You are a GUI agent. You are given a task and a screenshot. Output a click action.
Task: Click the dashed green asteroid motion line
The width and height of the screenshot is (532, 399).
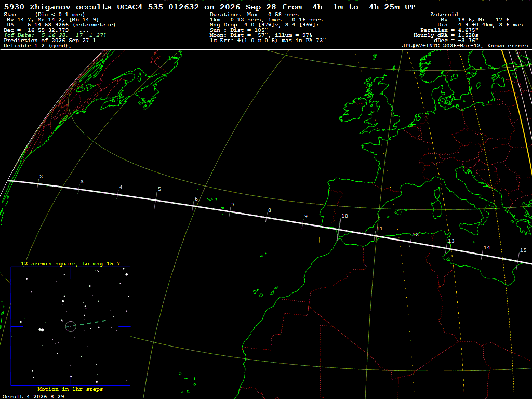(x=90, y=323)
